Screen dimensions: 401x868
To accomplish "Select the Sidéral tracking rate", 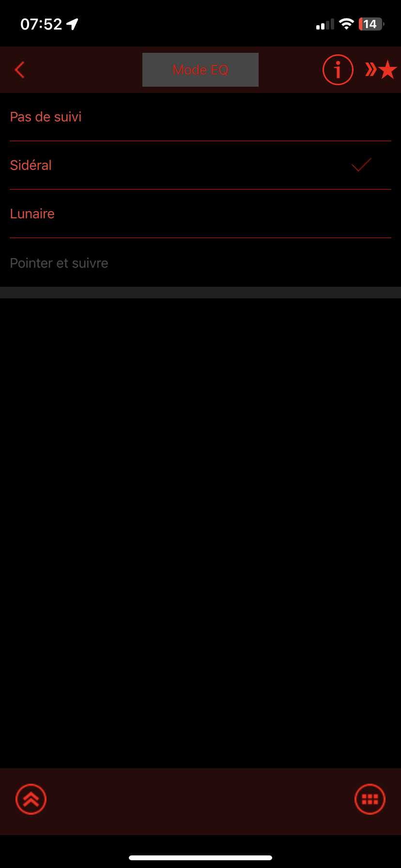I will (x=200, y=165).
